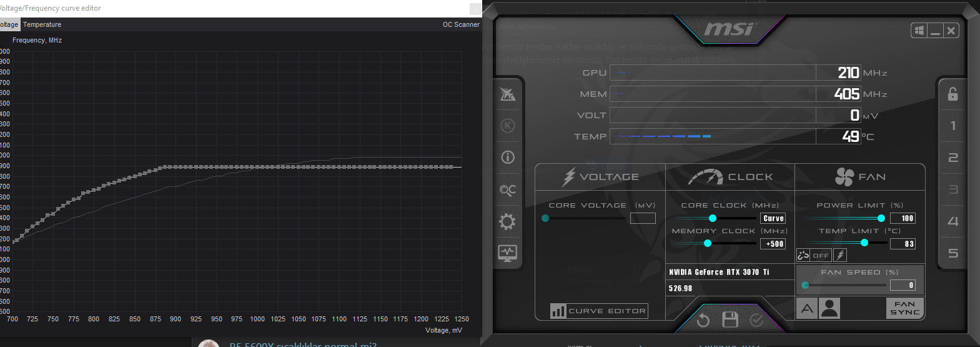Screen dimensions: 980x347
Task: Click the 'Frequency, MHz' axis label
Action: click(x=37, y=40)
